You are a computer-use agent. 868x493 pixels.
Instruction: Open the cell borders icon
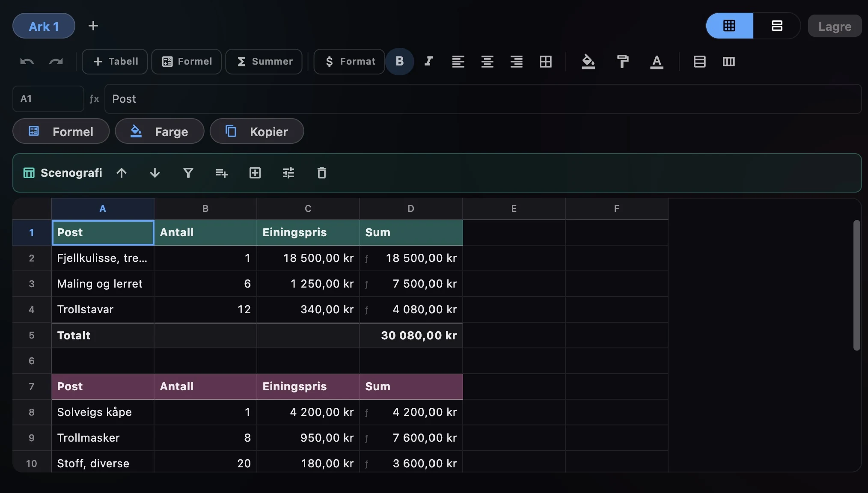click(545, 62)
